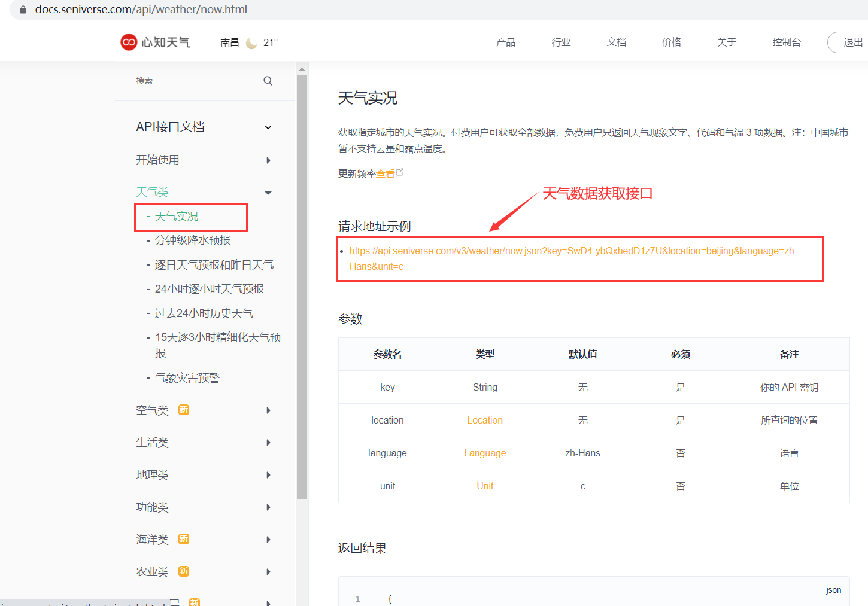868x606 pixels.
Task: Click the 新 badge next to 农业类
Action: 184,571
